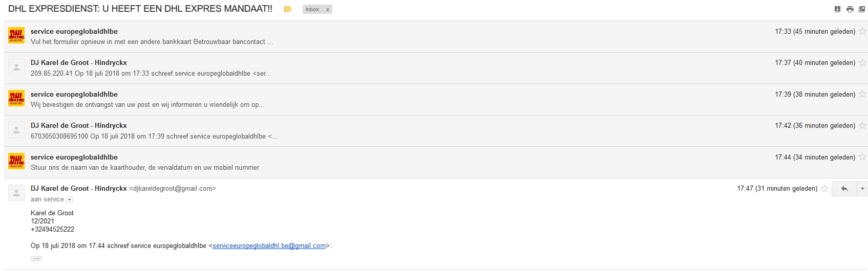Star the 17:33 DHL service message
868x271 pixels.
862,31
